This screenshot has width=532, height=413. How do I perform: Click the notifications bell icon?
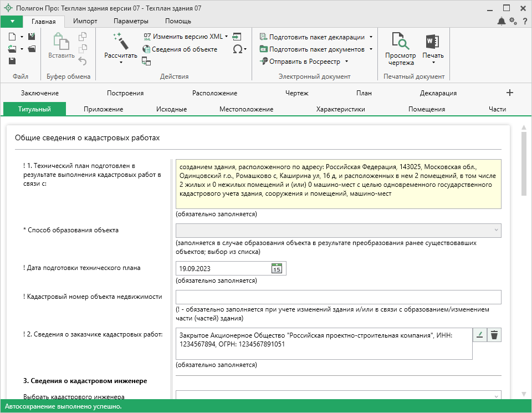coord(502,22)
